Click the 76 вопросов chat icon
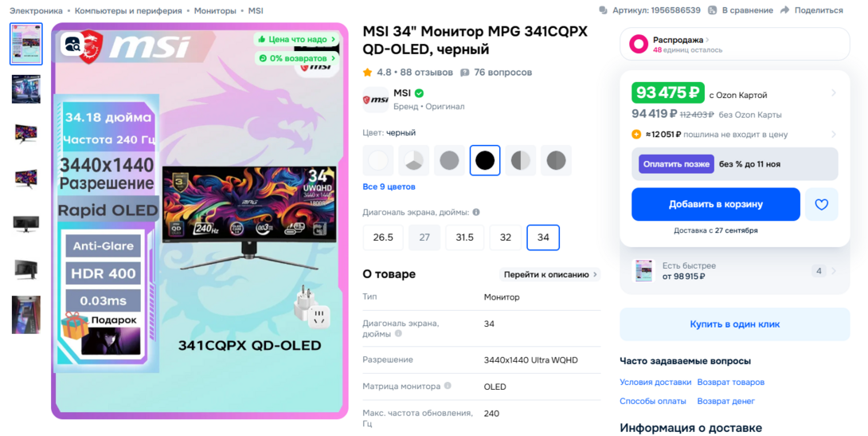The width and height of the screenshot is (868, 436). coord(465,73)
